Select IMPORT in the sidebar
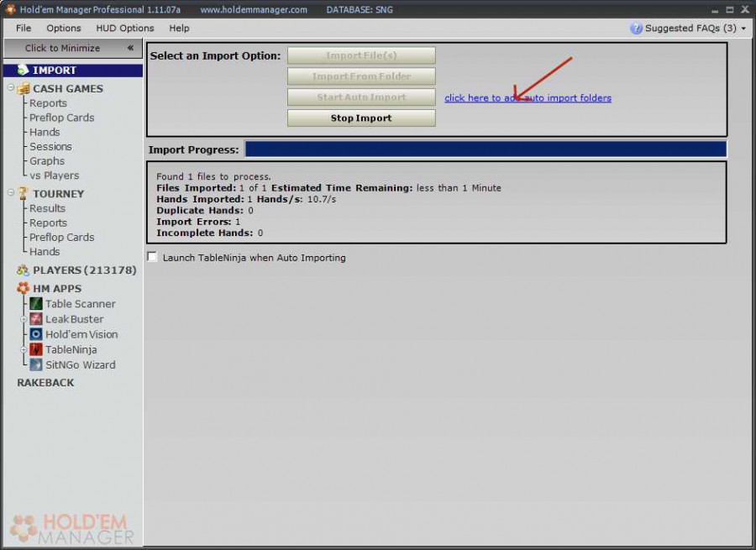Viewport: 756px width, 550px height. (x=73, y=70)
